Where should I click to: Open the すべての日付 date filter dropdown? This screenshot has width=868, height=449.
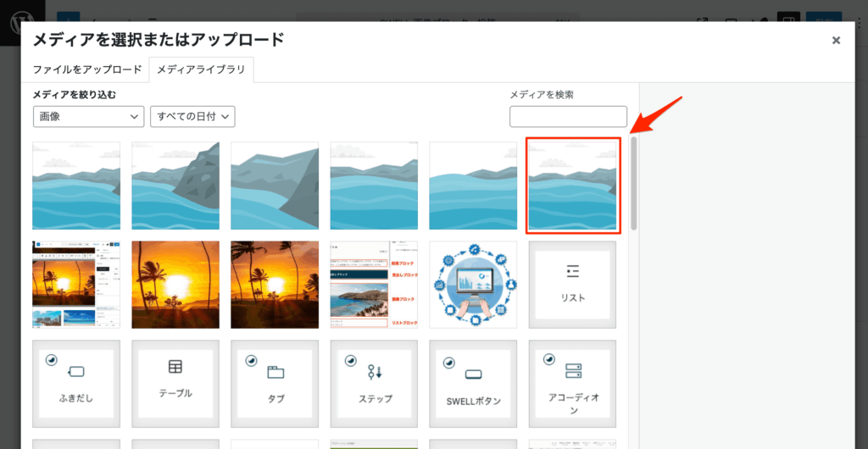click(x=192, y=117)
